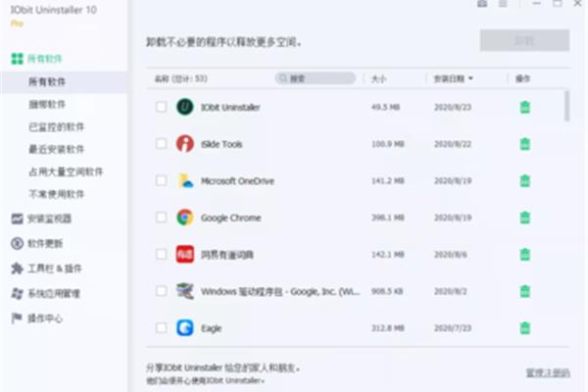Screen dimensions: 588x392
Task: Open the All Software section icon
Action: pyautogui.click(x=18, y=59)
